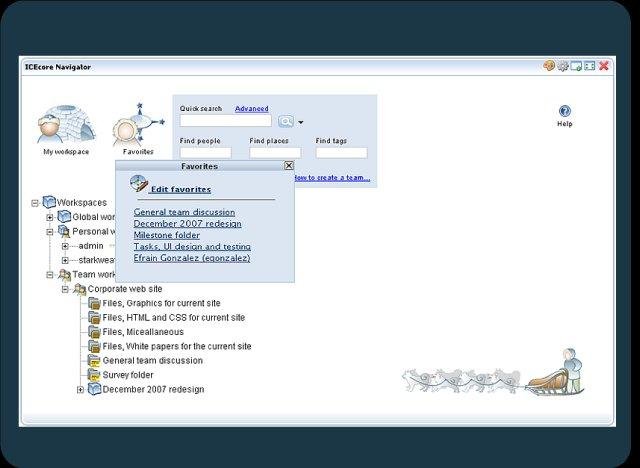Open General team discussion favorite link
Screen dimensions: 640x468
tap(184, 212)
